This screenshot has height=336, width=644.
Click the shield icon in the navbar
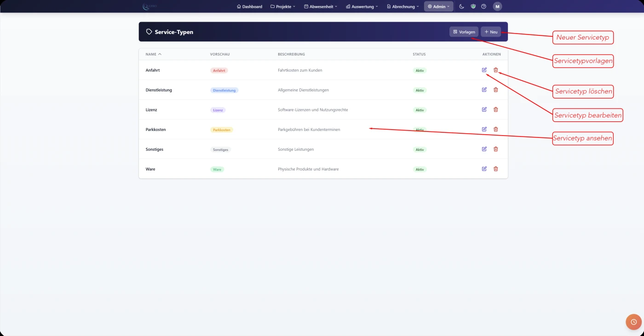tap(473, 6)
